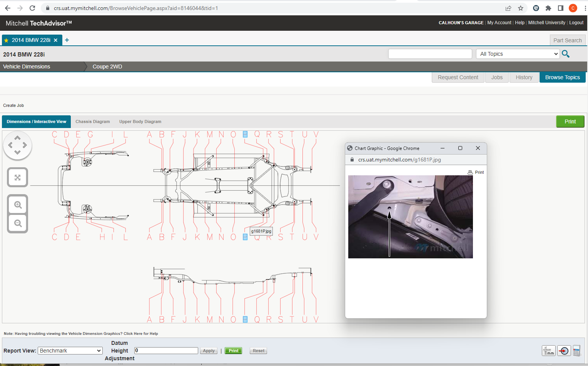Add a new vehicle tab with plus icon

click(67, 40)
